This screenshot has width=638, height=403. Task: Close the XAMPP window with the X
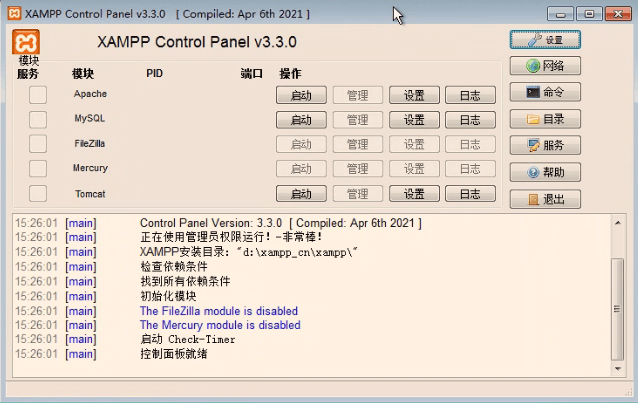tap(618, 14)
